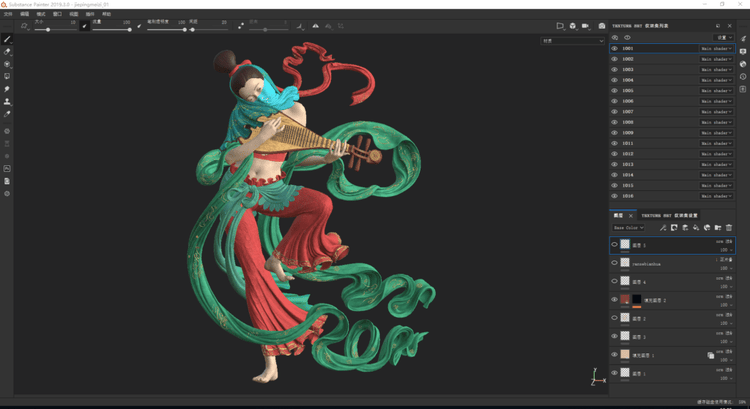Select the Eraser tool in left toolbar
Screen dimensions: 750x409
(7, 51)
